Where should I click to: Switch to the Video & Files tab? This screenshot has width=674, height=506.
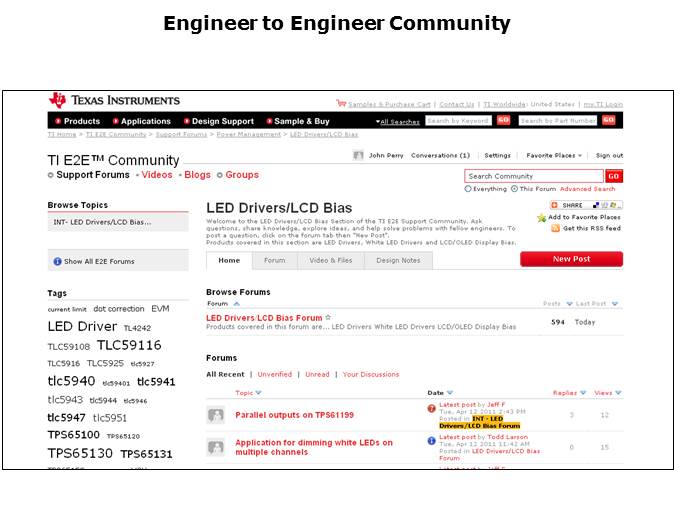click(x=329, y=260)
